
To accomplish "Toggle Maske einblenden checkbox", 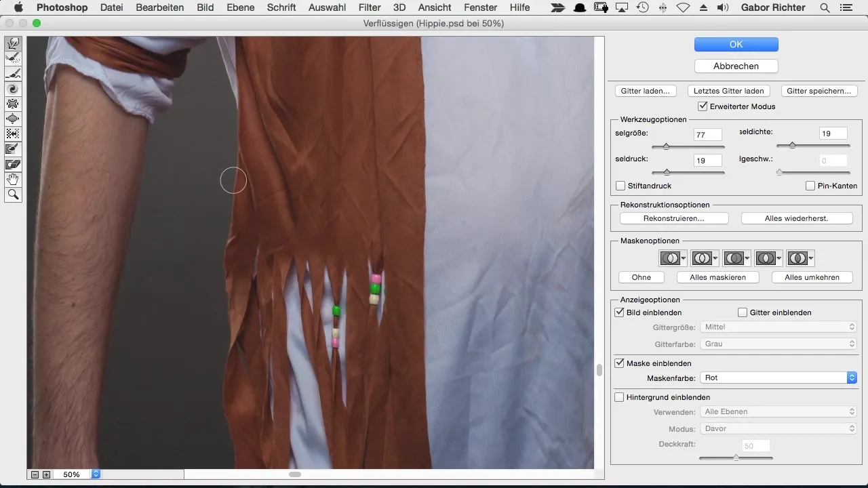I will coord(619,363).
